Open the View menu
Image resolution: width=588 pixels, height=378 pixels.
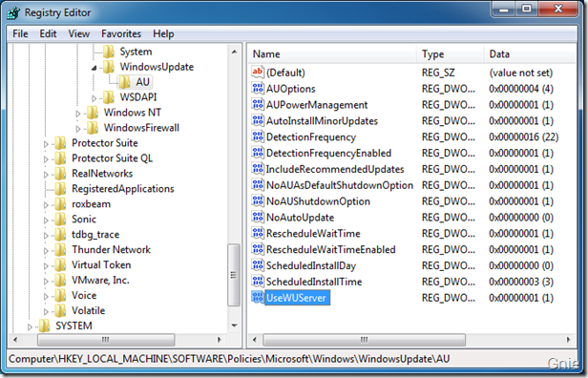[x=78, y=33]
